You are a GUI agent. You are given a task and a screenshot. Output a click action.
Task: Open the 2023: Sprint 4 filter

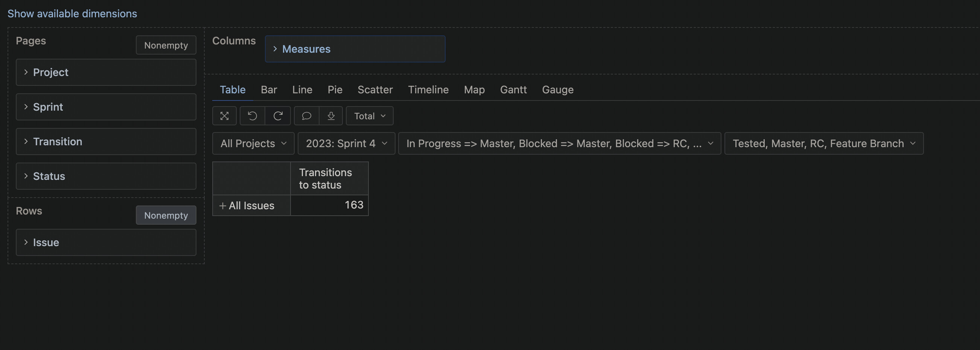click(x=346, y=143)
